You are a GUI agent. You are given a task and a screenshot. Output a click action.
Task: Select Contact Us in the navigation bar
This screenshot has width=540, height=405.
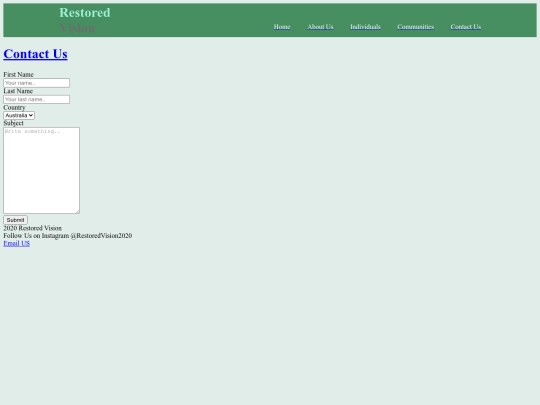point(466,27)
